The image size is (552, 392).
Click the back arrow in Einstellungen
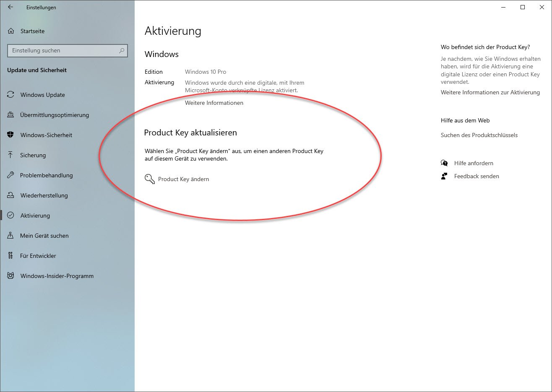10,7
